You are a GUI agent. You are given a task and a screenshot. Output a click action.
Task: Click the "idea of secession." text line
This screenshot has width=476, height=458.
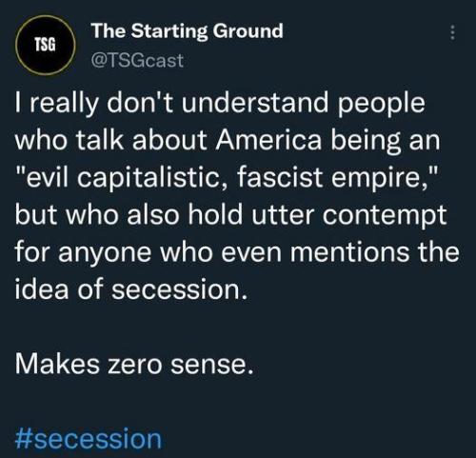[130, 289]
